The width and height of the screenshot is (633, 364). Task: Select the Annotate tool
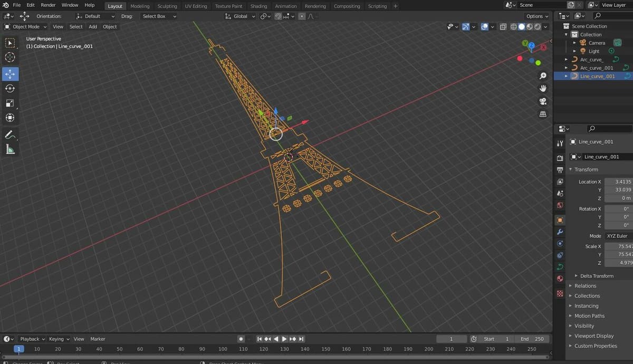click(x=10, y=135)
